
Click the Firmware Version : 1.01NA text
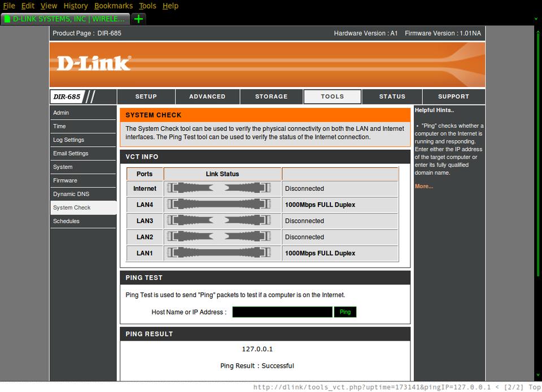[x=443, y=33]
